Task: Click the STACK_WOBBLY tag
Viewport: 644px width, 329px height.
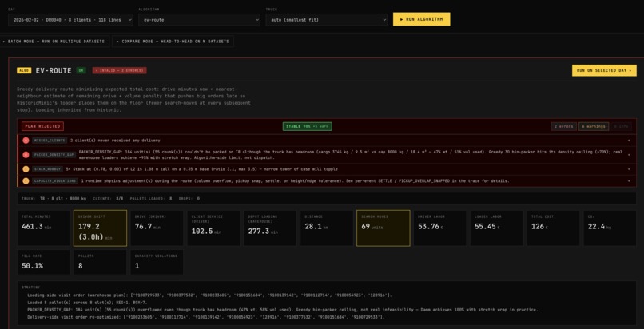Action: pos(48,169)
